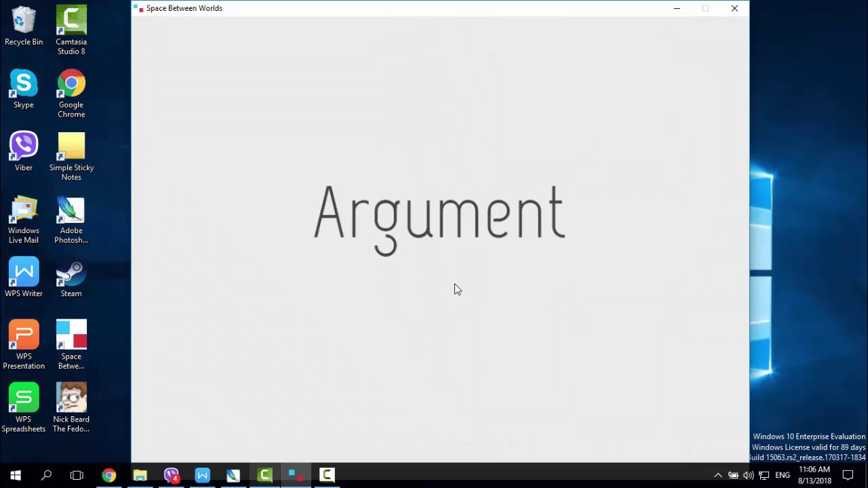This screenshot has width=868, height=488.
Task: Open the Windows Start menu
Action: pos(16,475)
